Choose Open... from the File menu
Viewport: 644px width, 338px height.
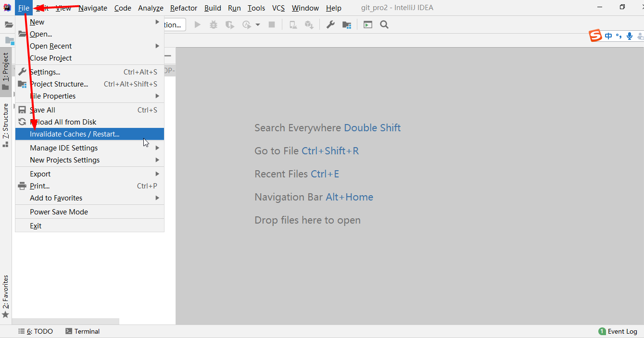(x=89, y=34)
